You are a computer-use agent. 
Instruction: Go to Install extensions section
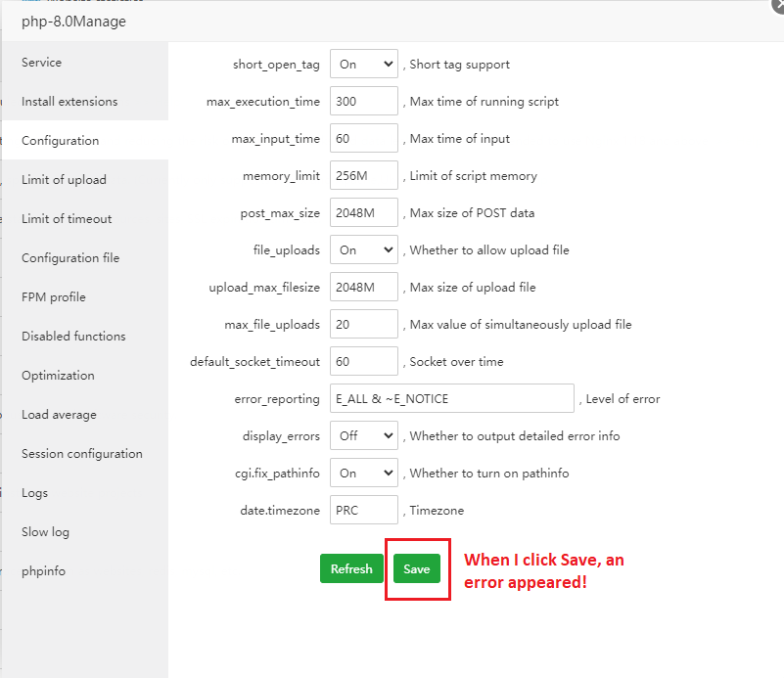point(69,102)
